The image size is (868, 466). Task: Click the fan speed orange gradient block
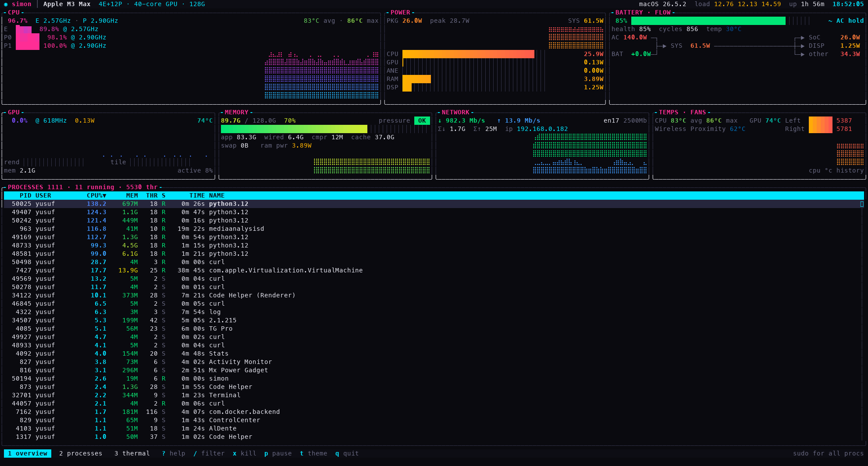(x=821, y=125)
